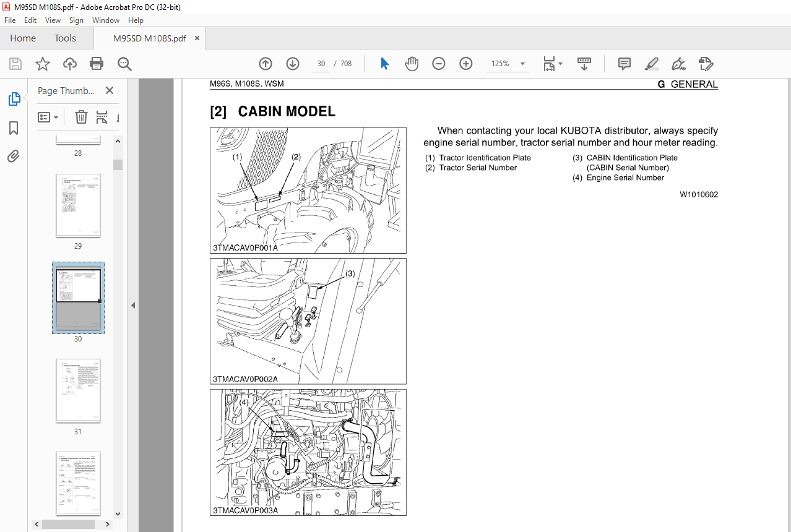Open thumbnail options dropdown menu
This screenshot has width=791, height=532.
tap(48, 117)
